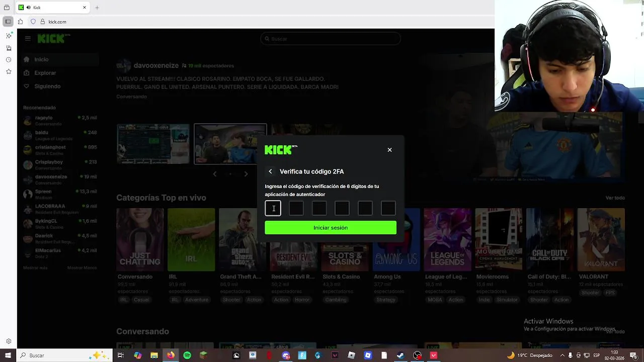Image resolution: width=644 pixels, height=362 pixels.
Task: Open a new tab with plus
Action: coord(97,8)
